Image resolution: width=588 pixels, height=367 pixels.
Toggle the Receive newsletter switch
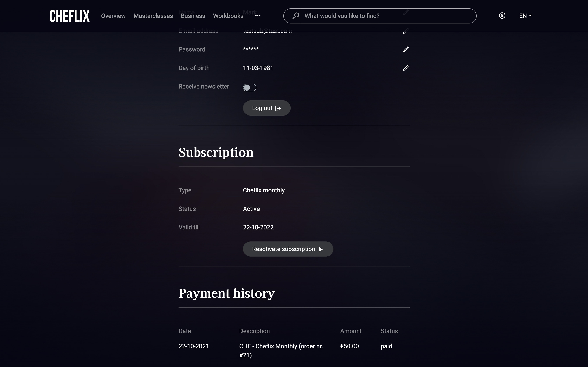coord(250,88)
